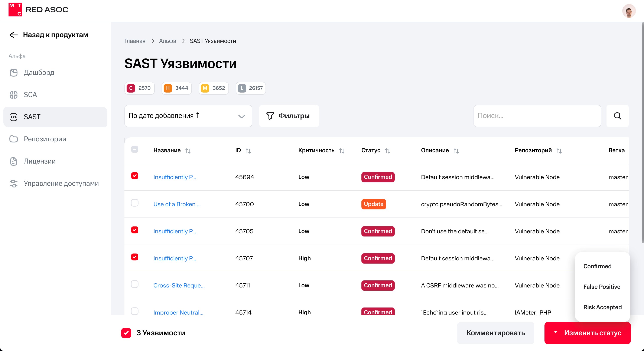Open Дашборд from sidebar icon
This screenshot has width=644, height=351.
coord(13,73)
